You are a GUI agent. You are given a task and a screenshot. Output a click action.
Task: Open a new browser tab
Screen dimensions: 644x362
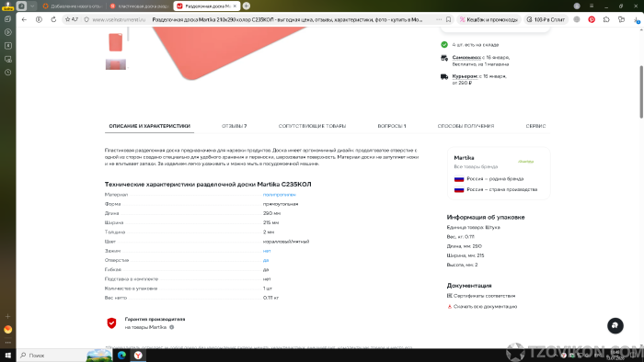(x=247, y=6)
